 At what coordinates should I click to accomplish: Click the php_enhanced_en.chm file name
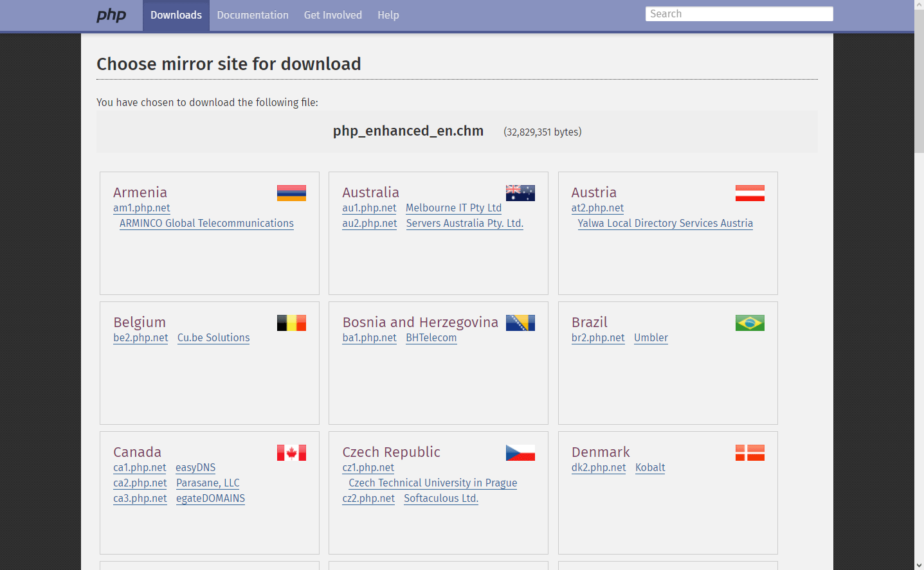(x=408, y=131)
